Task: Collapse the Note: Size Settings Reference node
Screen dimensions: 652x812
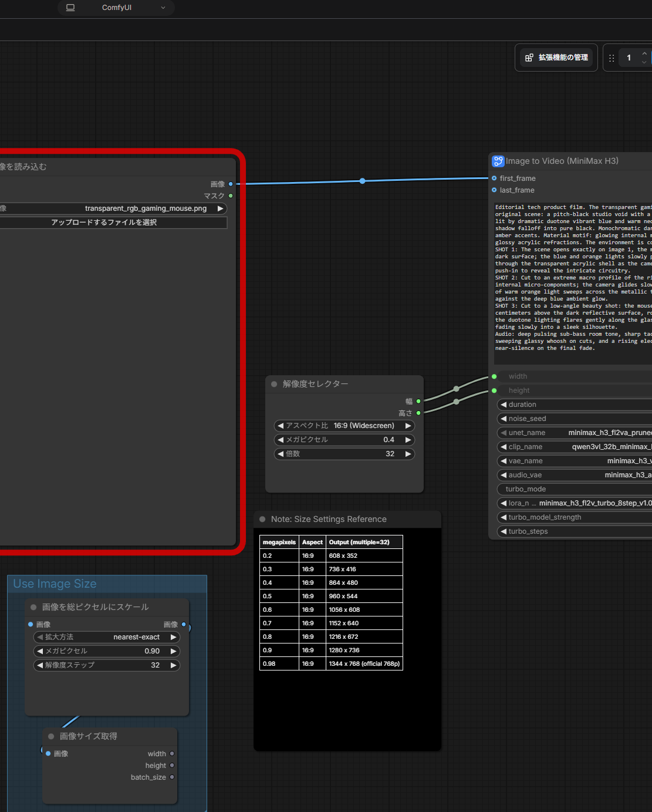Action: [262, 519]
